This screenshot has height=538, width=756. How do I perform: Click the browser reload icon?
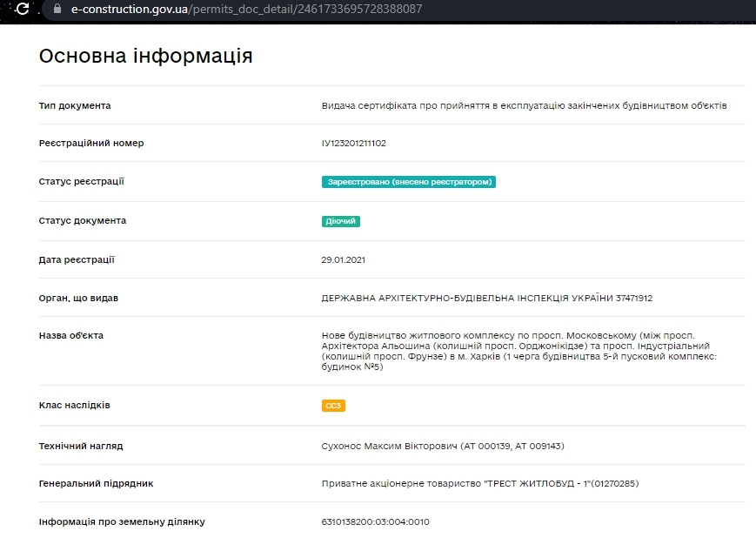[x=22, y=9]
